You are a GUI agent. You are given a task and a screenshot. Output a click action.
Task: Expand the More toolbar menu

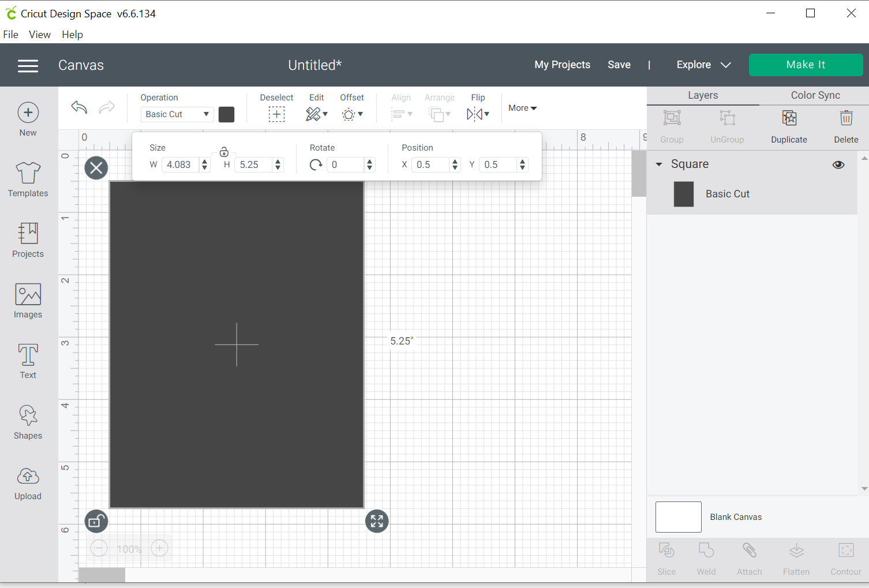(522, 108)
